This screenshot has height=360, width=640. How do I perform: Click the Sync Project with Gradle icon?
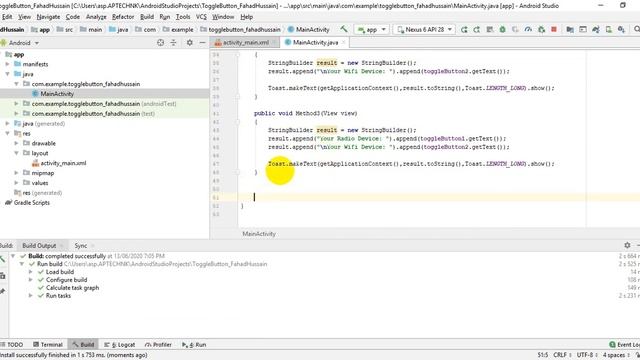click(596, 29)
